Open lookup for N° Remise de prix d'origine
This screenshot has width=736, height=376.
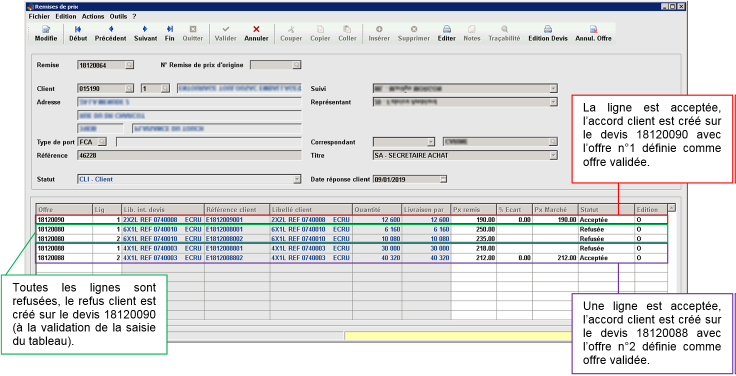297,65
